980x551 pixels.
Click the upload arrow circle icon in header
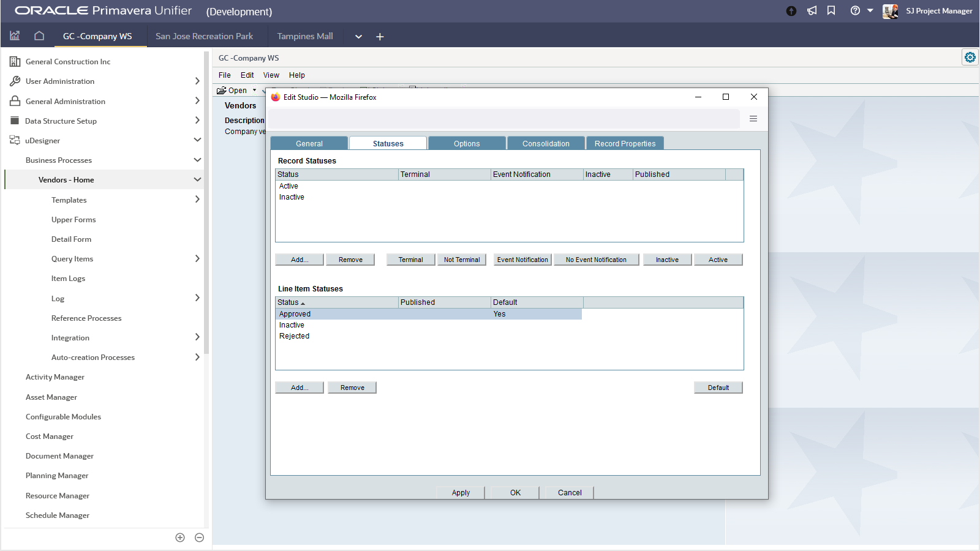[791, 10]
